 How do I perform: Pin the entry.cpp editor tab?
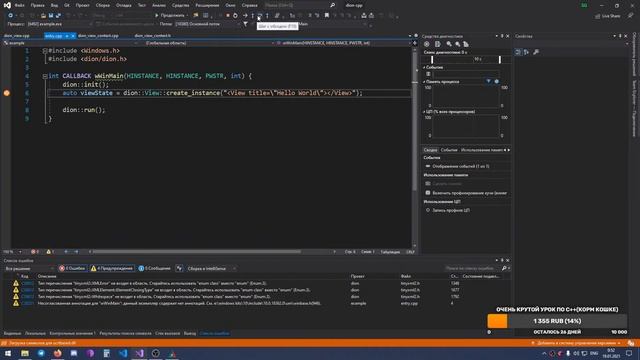(67, 36)
